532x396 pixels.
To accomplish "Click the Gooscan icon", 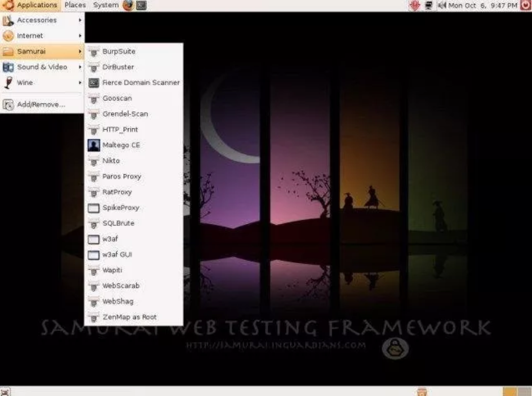I will [93, 98].
